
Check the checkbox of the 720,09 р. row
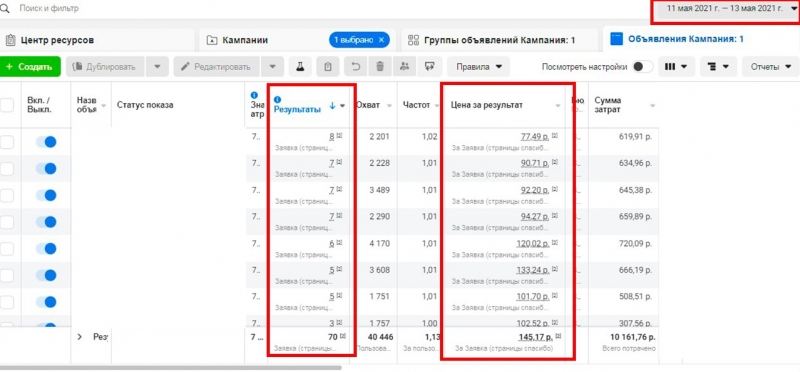[x=7, y=249]
